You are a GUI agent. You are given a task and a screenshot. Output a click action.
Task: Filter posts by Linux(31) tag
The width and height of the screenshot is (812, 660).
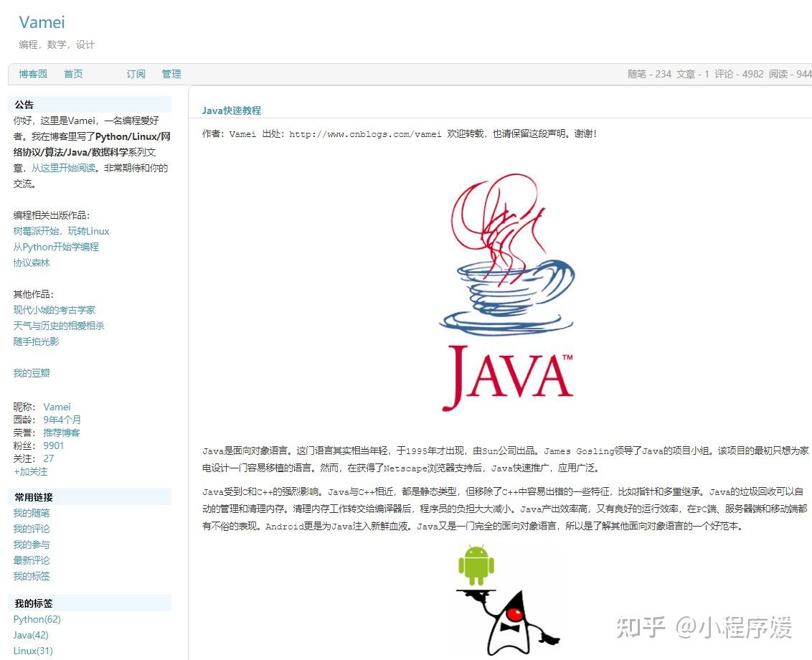[33, 651]
